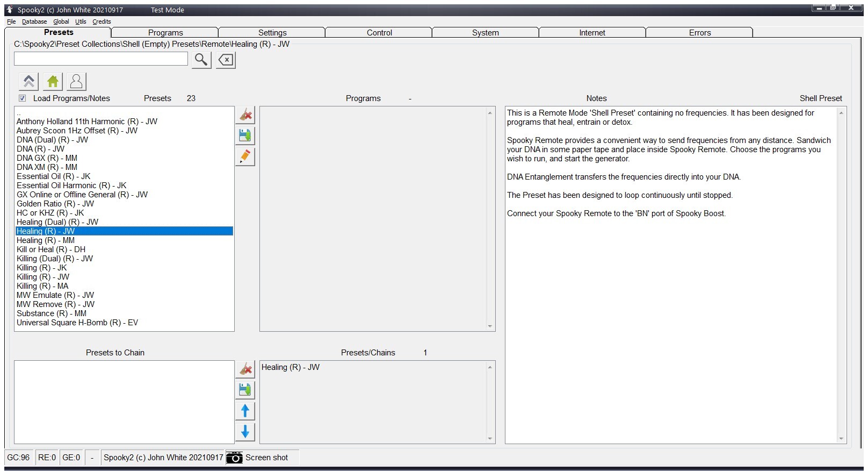This screenshot has width=868, height=471.
Task: Save chain with lower floppy disk icon
Action: click(x=245, y=390)
